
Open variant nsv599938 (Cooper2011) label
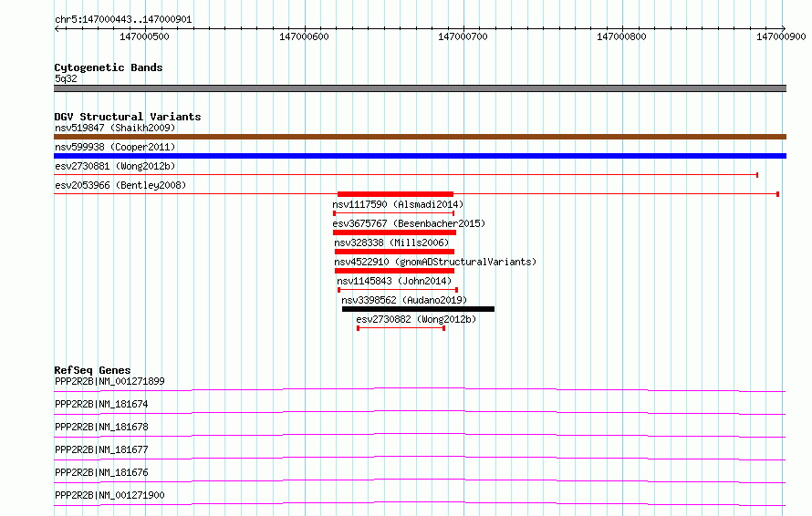(x=115, y=147)
